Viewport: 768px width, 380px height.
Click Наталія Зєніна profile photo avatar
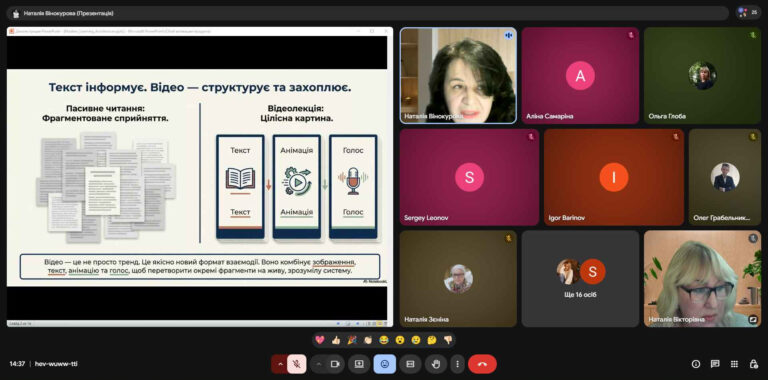[458, 279]
